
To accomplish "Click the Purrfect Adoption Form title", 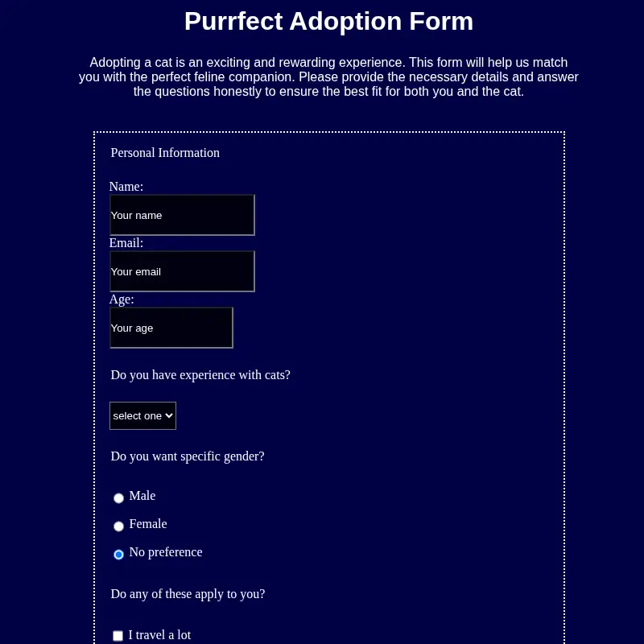I will (x=328, y=21).
